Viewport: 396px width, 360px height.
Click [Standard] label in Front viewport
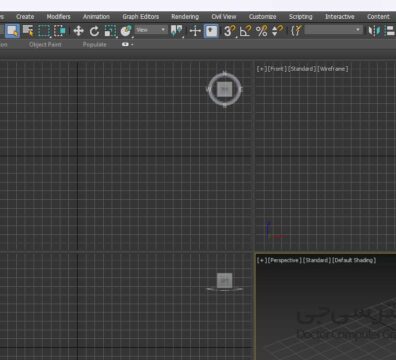tap(302, 69)
